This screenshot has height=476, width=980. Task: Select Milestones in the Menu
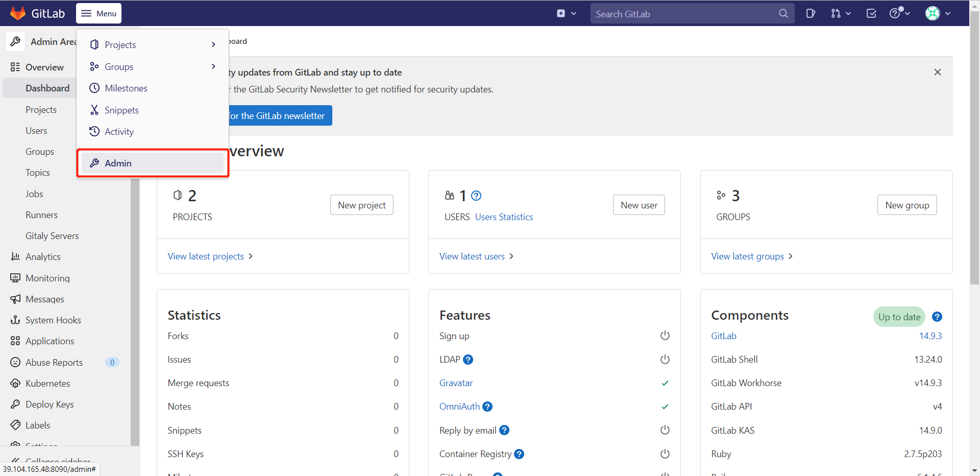153,88
